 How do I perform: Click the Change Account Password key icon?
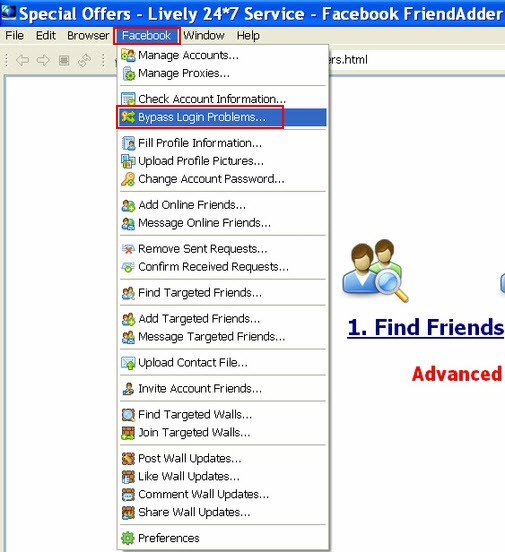point(128,179)
